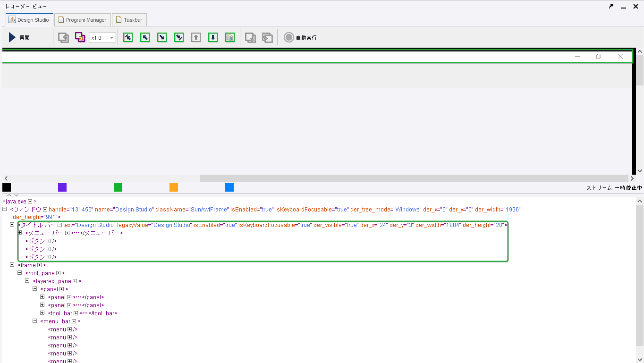Collapse the ウィンドウ tree node
The width and height of the screenshot is (644, 363).
point(5,209)
